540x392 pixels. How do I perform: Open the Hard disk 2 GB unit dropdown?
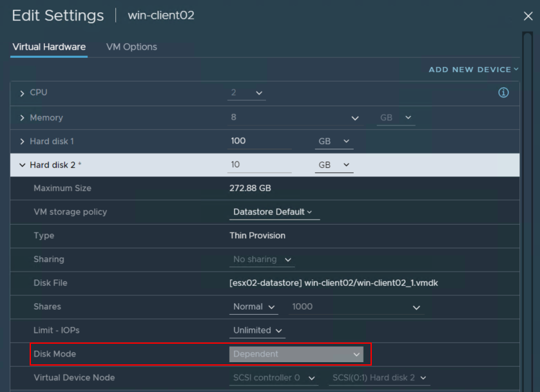334,165
